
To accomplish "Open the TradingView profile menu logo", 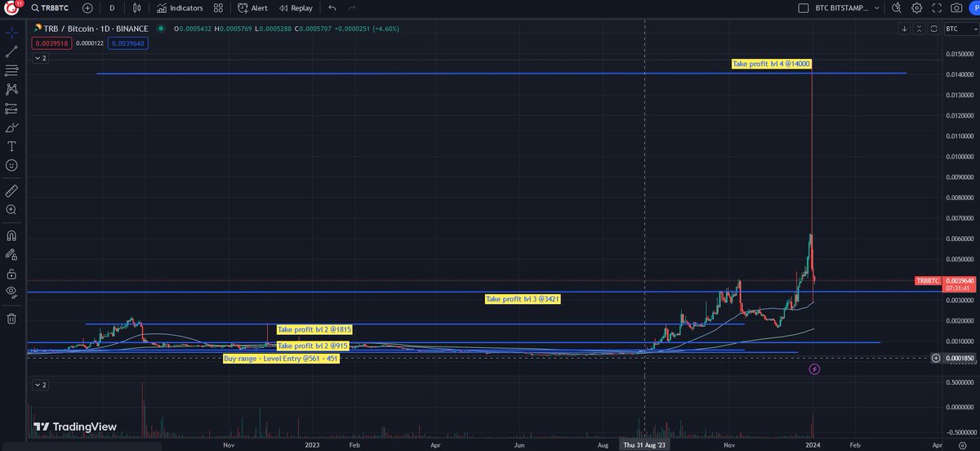I will tap(11, 7).
